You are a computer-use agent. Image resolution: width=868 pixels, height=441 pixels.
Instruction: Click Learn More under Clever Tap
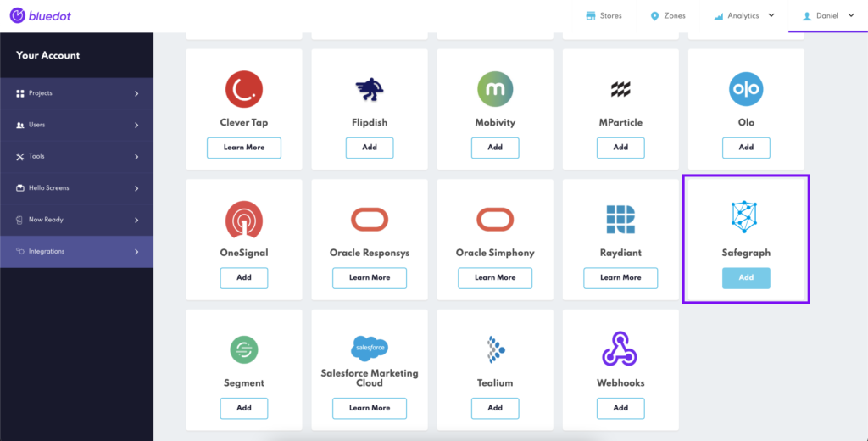pyautogui.click(x=244, y=148)
